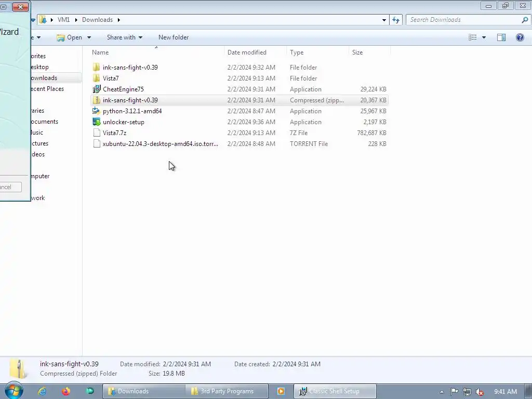Expand the Open button dropdown arrow
The width and height of the screenshot is (532, 399).
[x=89, y=37]
